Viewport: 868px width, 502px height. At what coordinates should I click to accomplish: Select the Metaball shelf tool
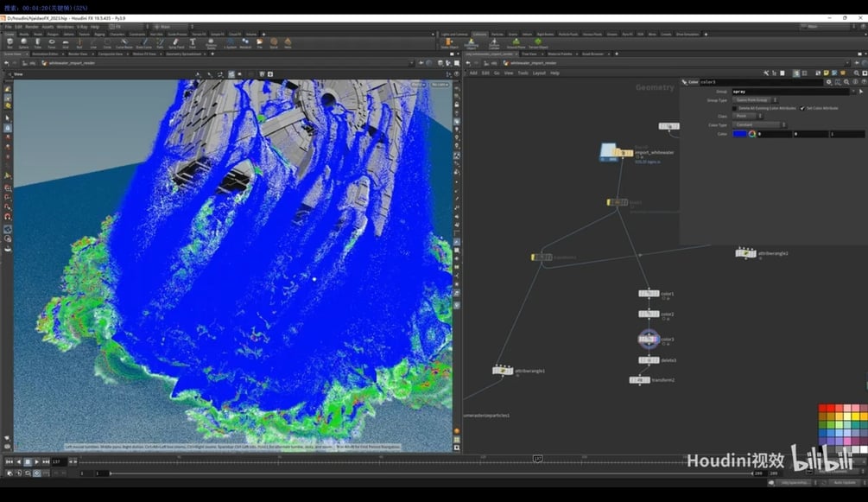[245, 42]
